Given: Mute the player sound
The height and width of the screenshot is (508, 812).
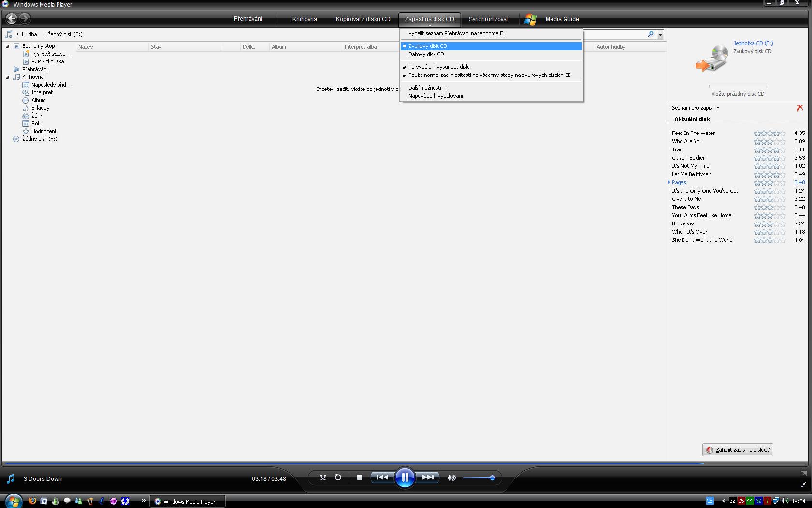Looking at the screenshot, I should tap(451, 478).
